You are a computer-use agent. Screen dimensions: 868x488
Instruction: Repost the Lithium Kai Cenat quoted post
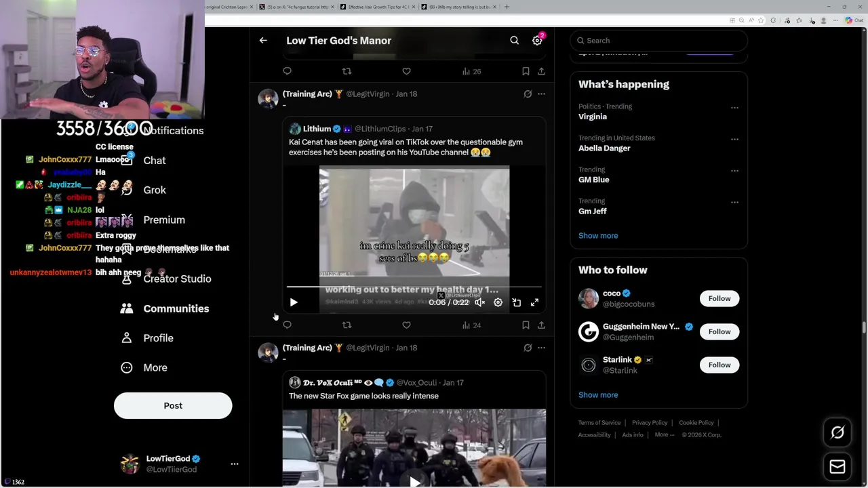click(x=347, y=325)
